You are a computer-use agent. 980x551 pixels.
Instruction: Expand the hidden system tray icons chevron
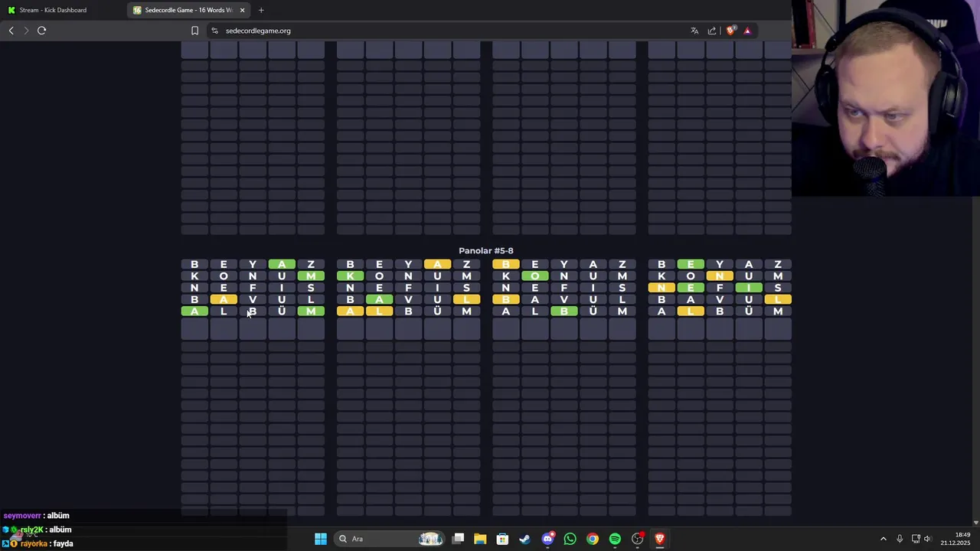click(x=883, y=539)
